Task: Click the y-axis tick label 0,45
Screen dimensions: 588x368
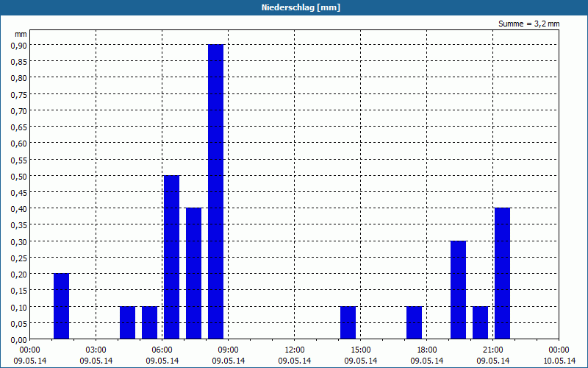Action: [19, 192]
